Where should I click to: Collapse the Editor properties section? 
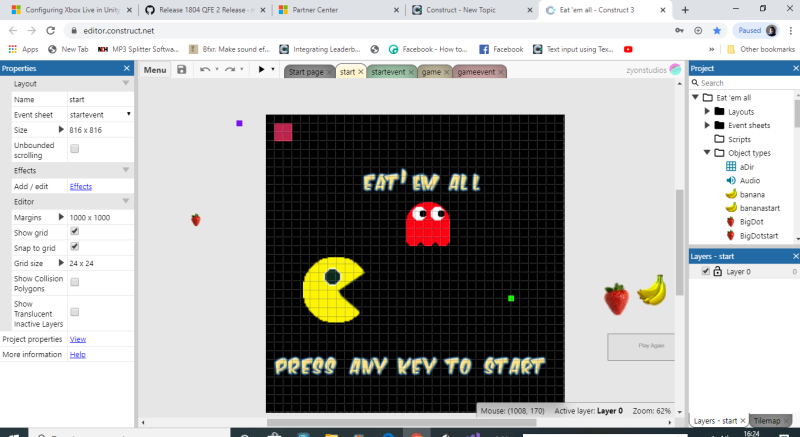[x=126, y=201]
